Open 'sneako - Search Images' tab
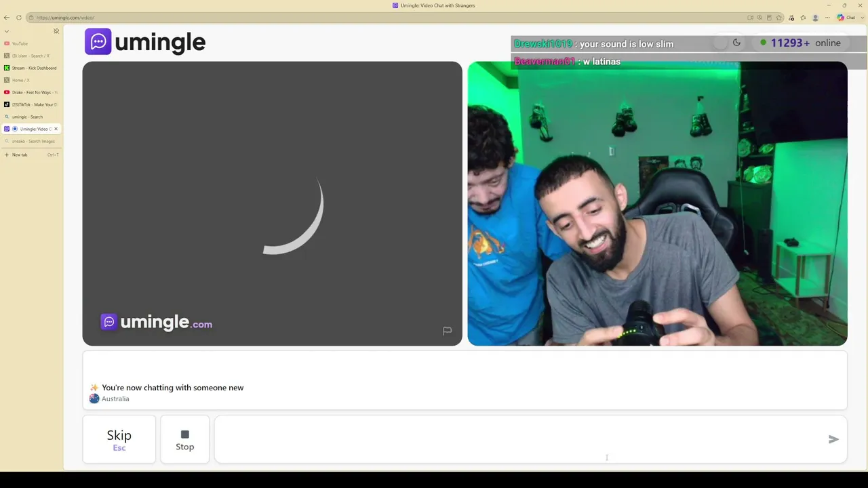Viewport: 868px width, 488px height. pyautogui.click(x=31, y=141)
